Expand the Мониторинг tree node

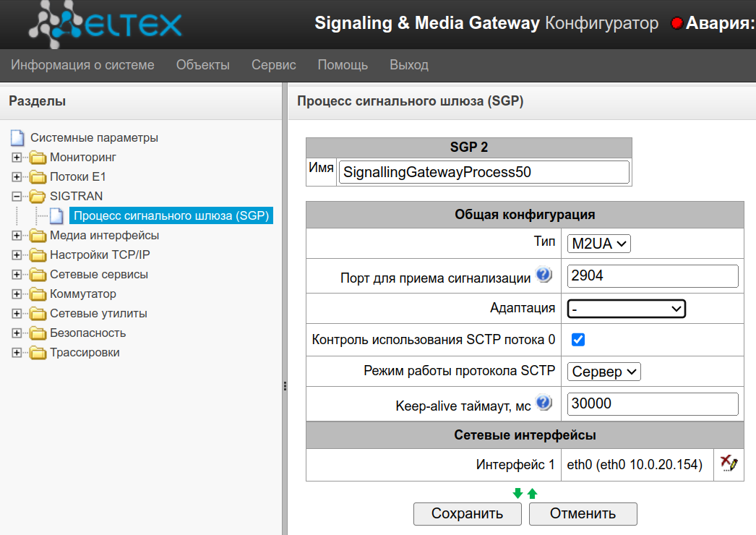17,157
